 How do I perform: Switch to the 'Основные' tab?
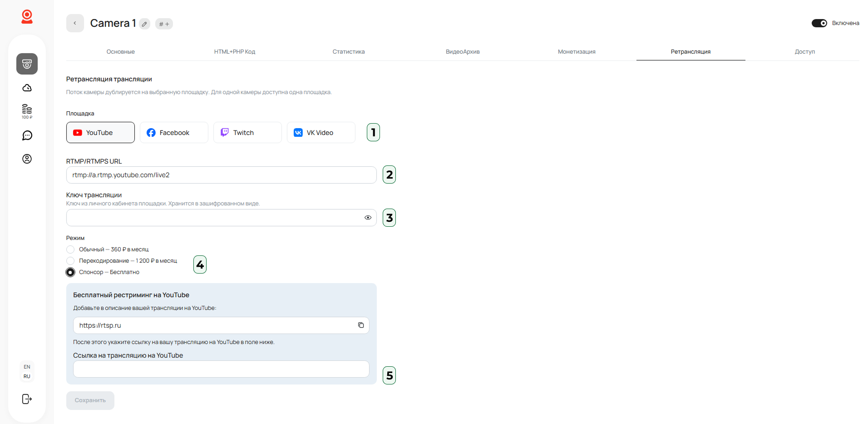(121, 52)
